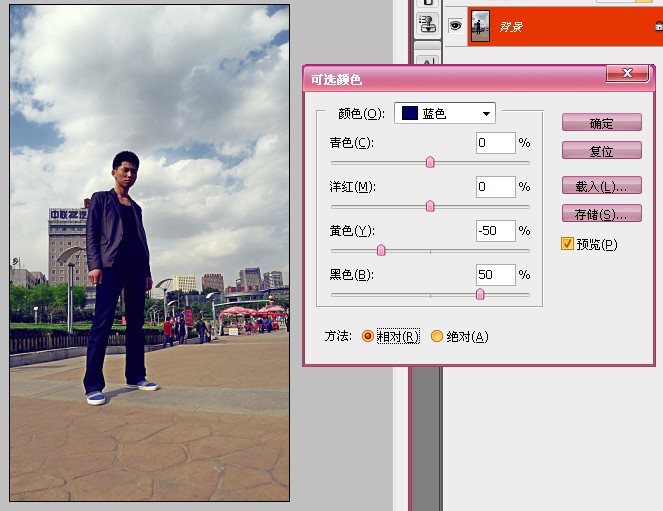663x511 pixels.
Task: Reset values with the 复位 button
Action: 602,151
